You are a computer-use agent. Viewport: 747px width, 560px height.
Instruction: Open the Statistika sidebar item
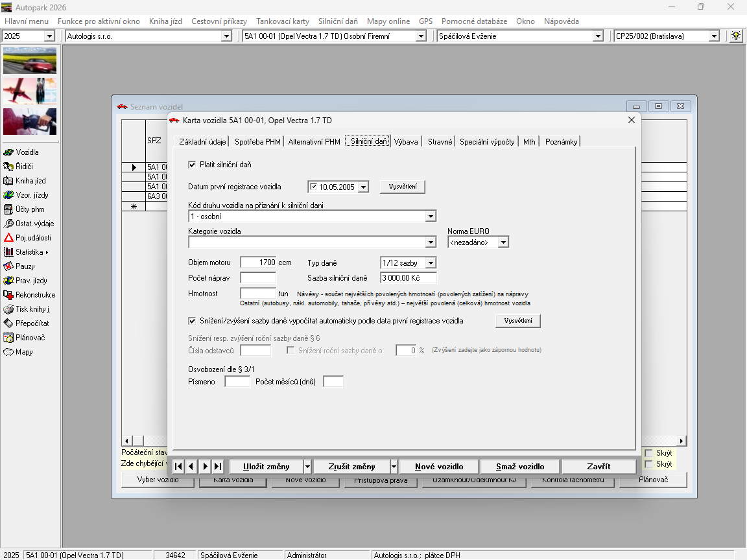click(x=29, y=252)
